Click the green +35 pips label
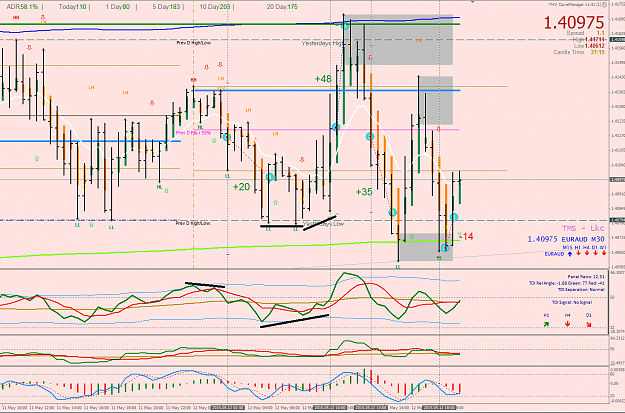The width and height of the screenshot is (625, 413). click(364, 192)
